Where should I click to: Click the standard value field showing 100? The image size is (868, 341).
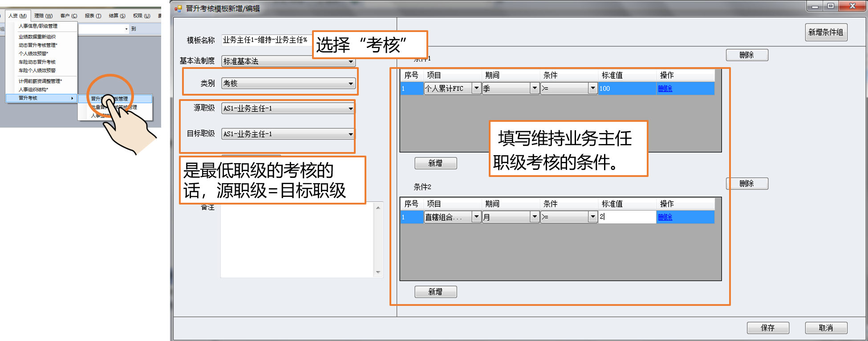[626, 88]
